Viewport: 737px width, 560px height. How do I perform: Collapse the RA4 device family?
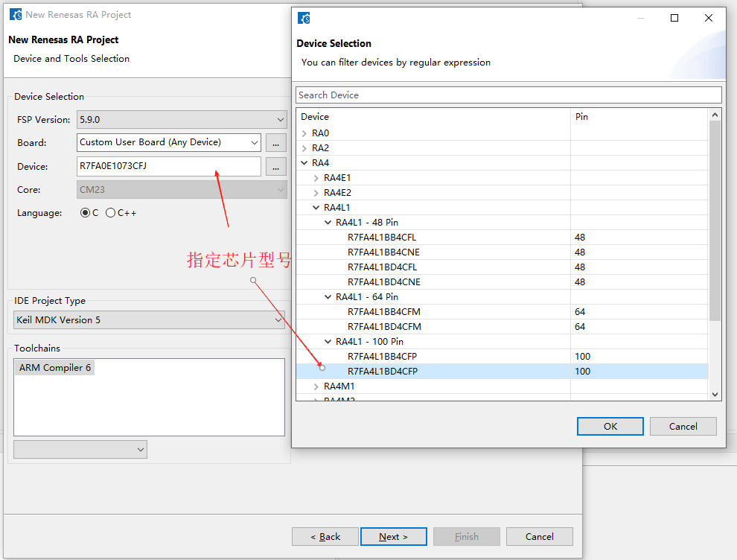[x=304, y=163]
